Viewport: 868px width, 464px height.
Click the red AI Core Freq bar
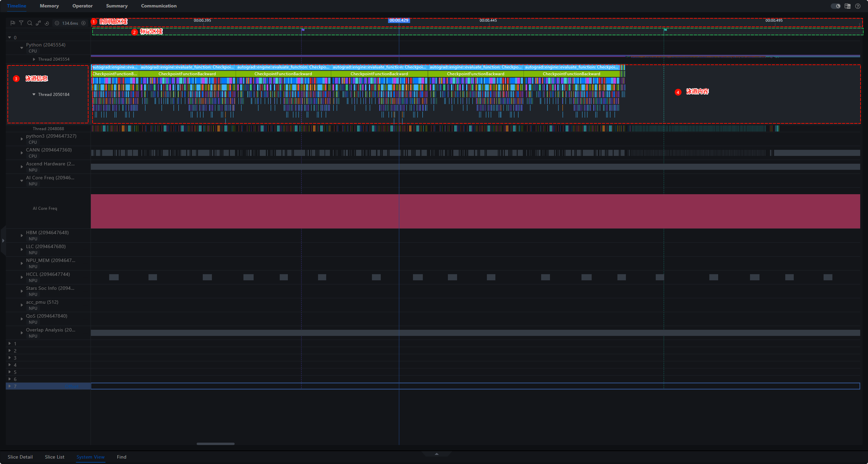[475, 211]
